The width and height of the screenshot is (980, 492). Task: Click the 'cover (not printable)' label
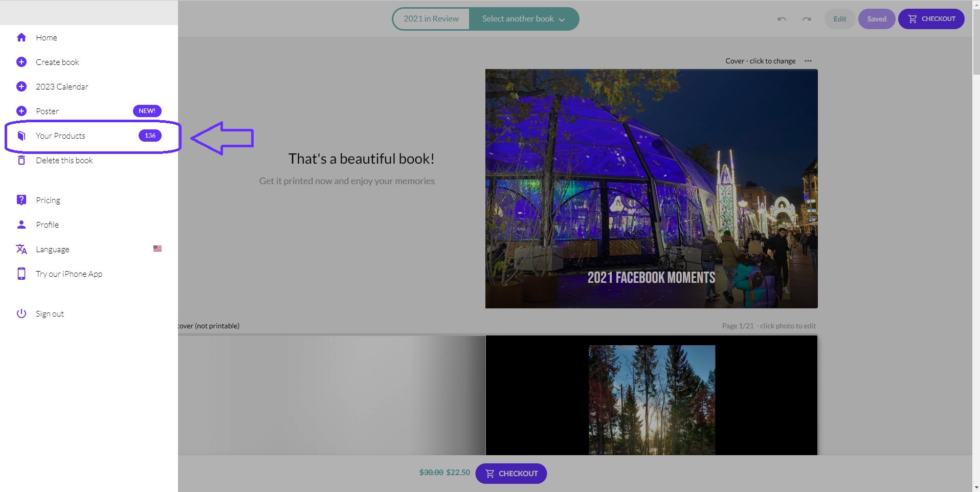click(x=209, y=326)
